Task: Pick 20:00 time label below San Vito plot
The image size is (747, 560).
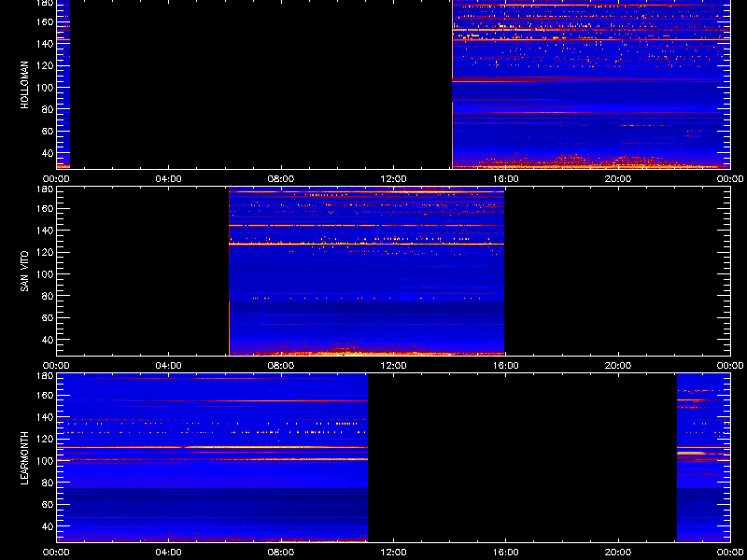Action: pos(618,366)
